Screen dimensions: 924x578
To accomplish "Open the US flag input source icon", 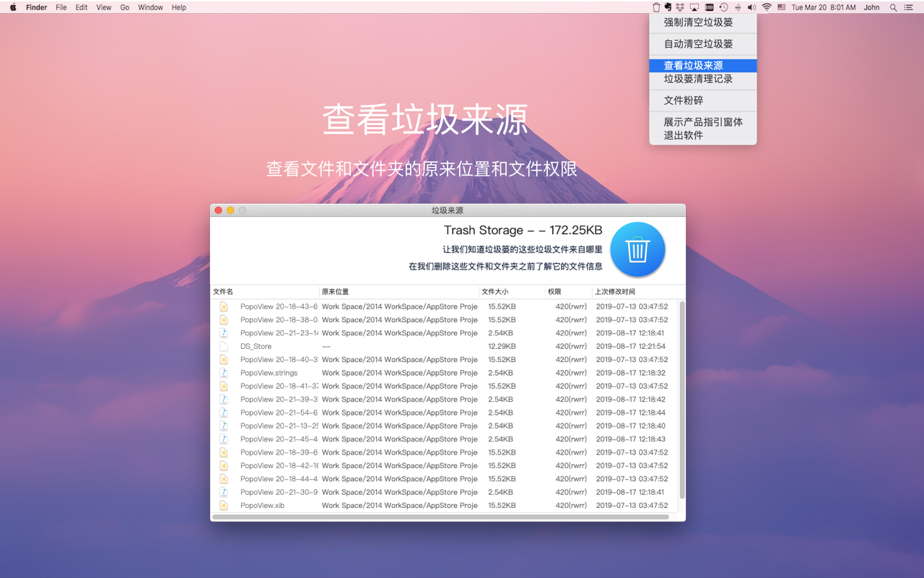I will point(781,7).
